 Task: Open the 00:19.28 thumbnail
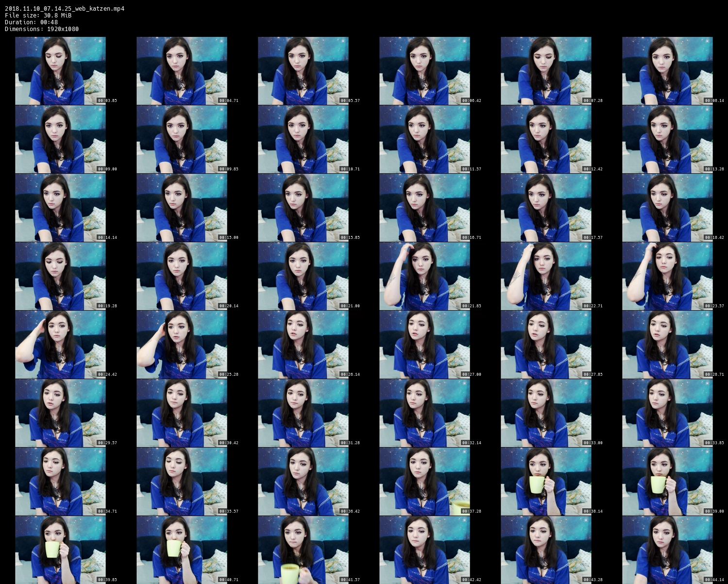60,276
